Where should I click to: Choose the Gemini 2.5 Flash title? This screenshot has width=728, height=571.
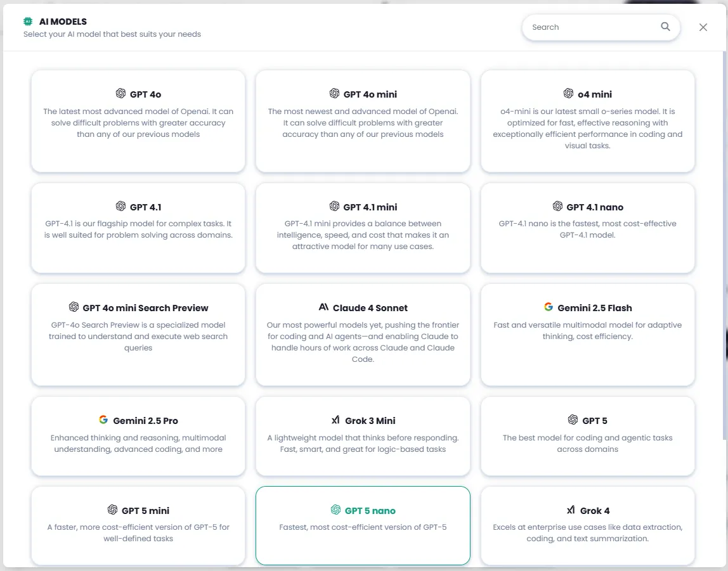point(595,308)
